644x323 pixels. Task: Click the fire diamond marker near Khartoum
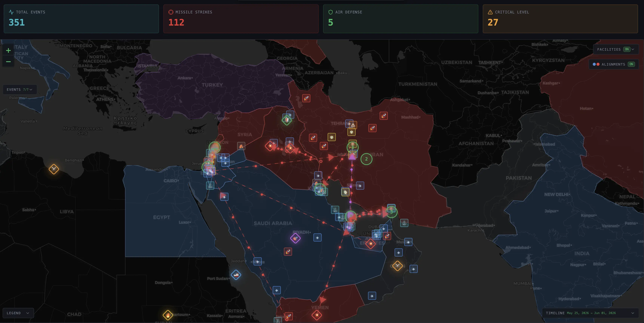(168, 315)
